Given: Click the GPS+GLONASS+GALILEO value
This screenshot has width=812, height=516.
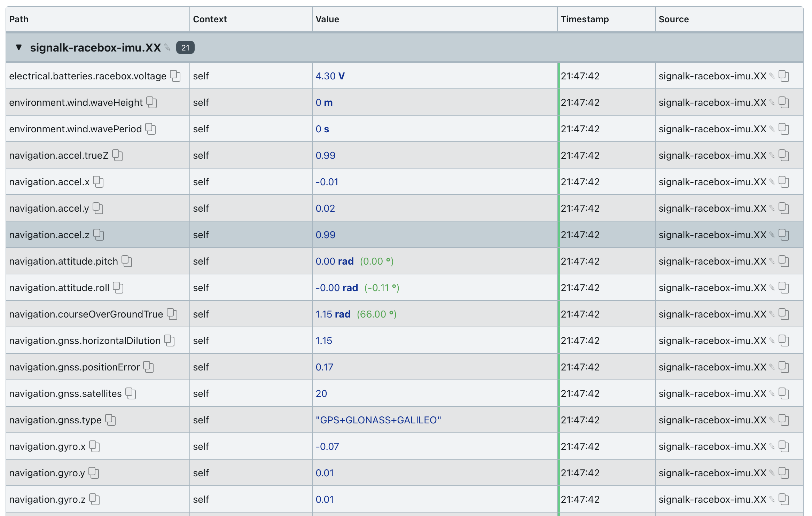Looking at the screenshot, I should click(x=378, y=420).
